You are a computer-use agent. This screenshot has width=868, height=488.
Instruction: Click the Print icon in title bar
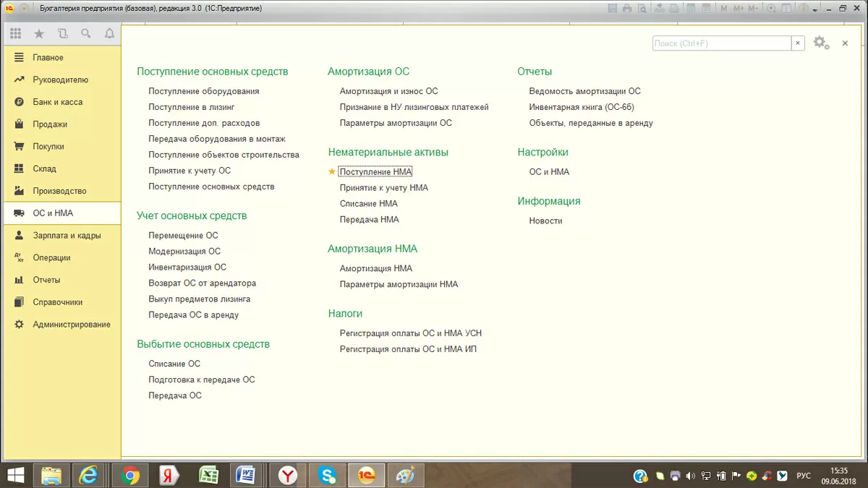tap(627, 9)
